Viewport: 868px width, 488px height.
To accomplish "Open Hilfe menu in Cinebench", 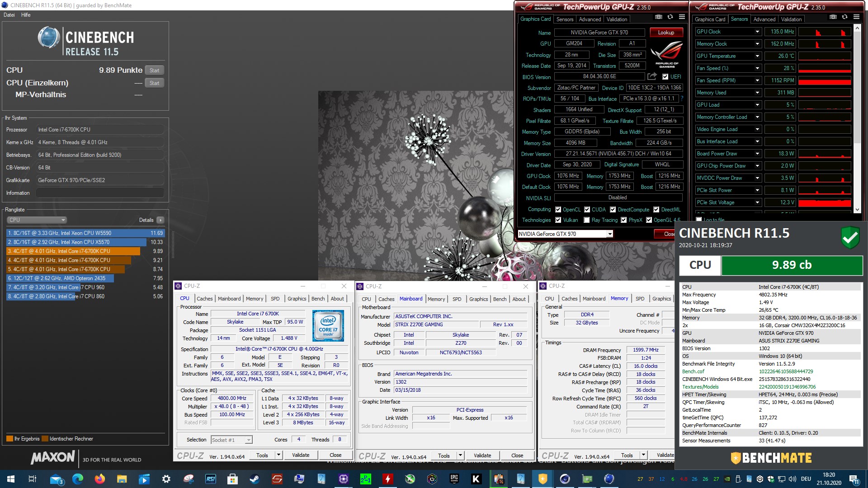I will 26,15.
